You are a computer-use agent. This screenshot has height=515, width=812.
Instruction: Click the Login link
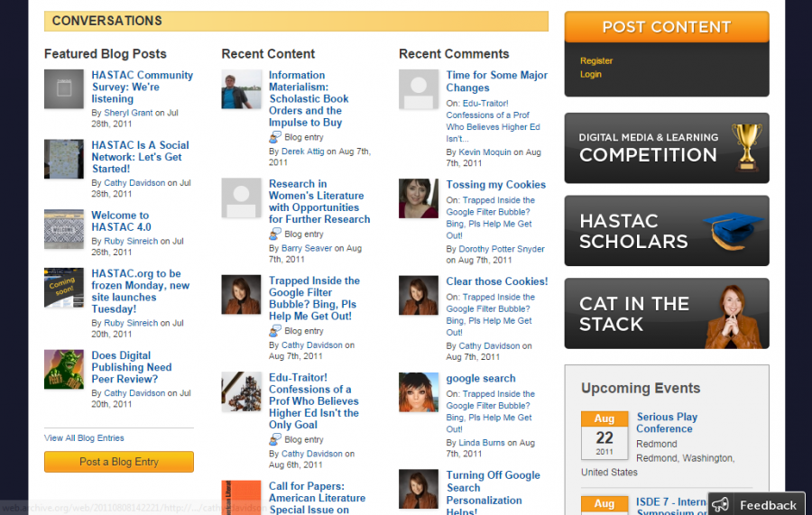click(590, 74)
